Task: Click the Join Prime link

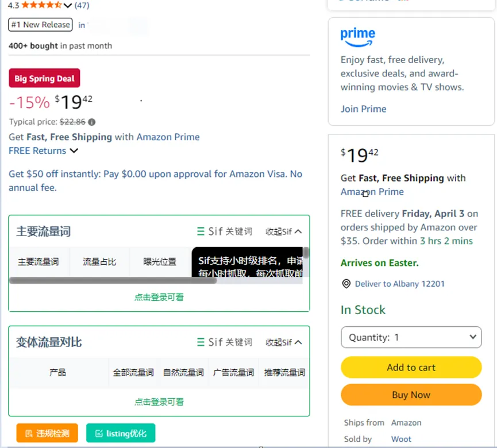Action: point(363,109)
